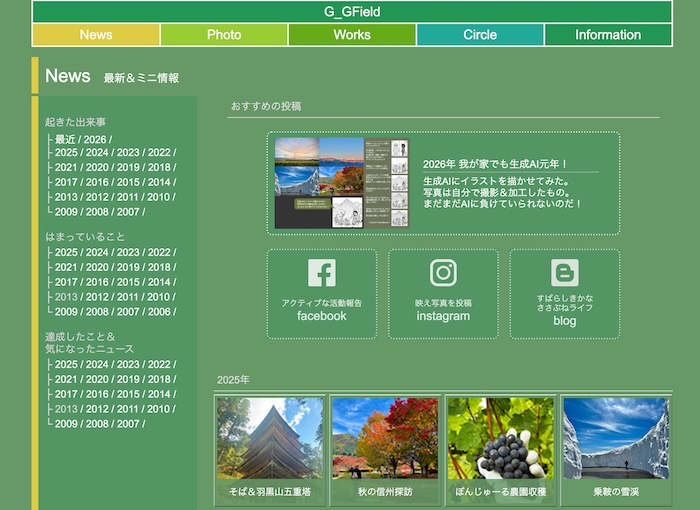Click the Blogger logo icon
700x510 pixels.
[564, 273]
